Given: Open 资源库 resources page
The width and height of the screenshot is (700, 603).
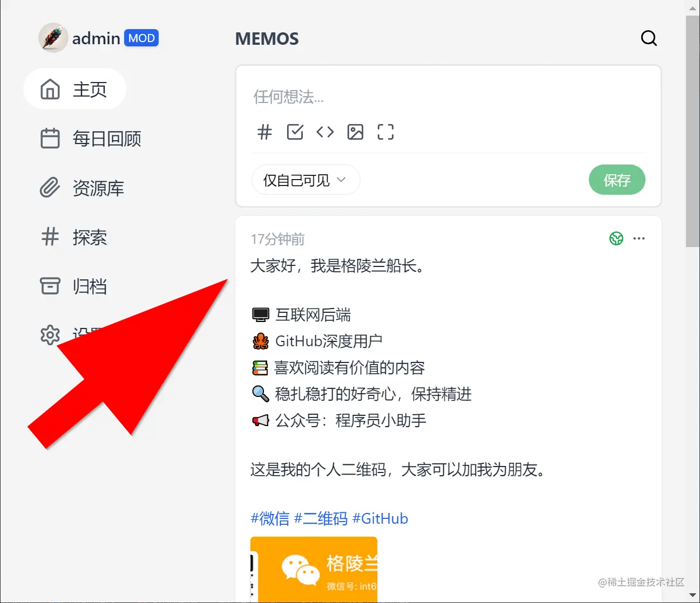Looking at the screenshot, I should pos(82,188).
